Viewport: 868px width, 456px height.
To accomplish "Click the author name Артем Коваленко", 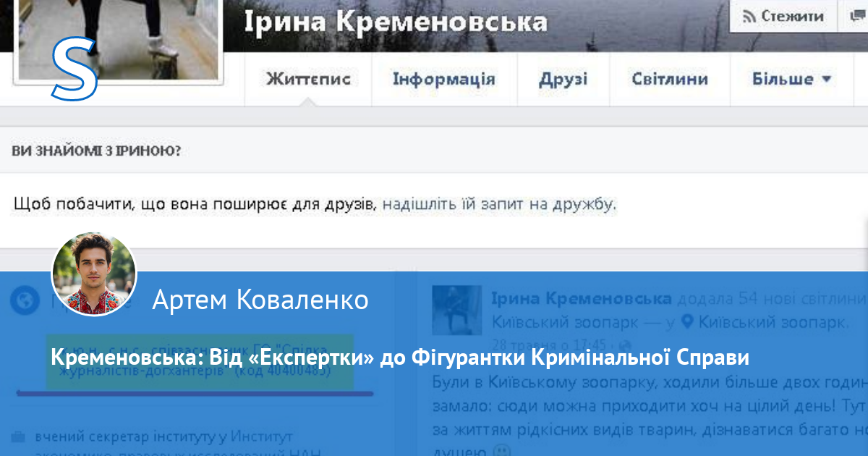I will [x=260, y=299].
